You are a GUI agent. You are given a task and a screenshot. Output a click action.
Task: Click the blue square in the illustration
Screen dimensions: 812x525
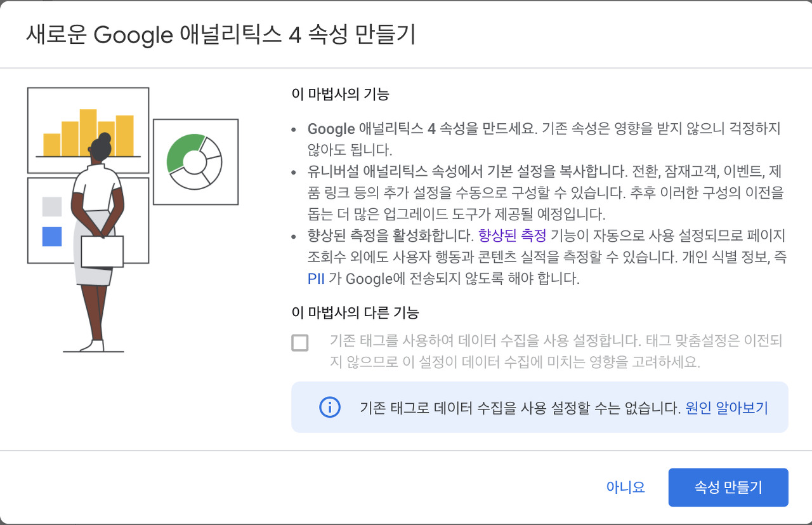52,236
